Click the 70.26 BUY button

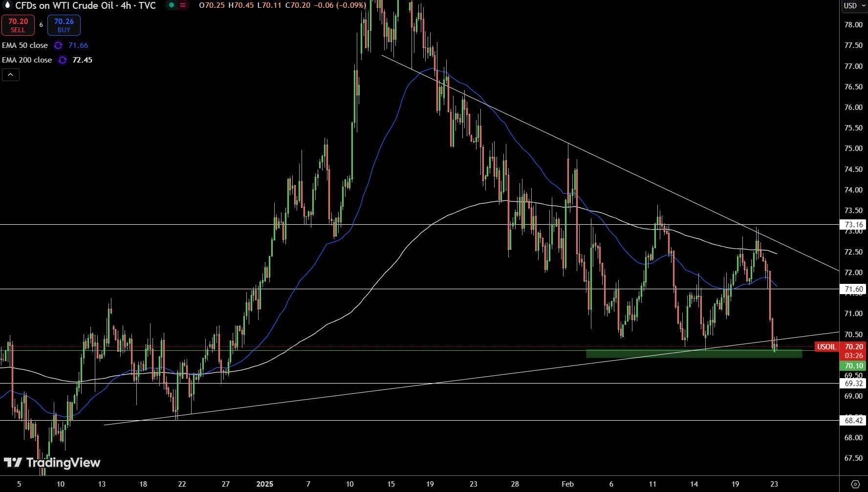pyautogui.click(x=64, y=25)
